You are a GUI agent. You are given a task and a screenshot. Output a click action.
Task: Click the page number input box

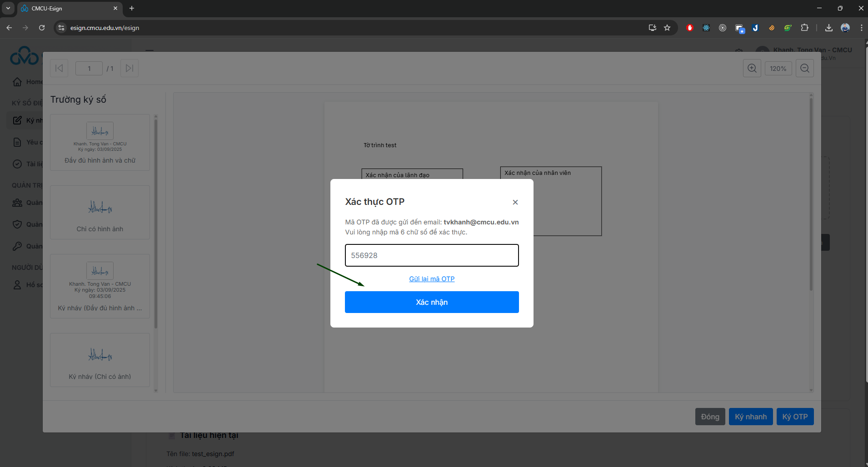click(x=89, y=69)
